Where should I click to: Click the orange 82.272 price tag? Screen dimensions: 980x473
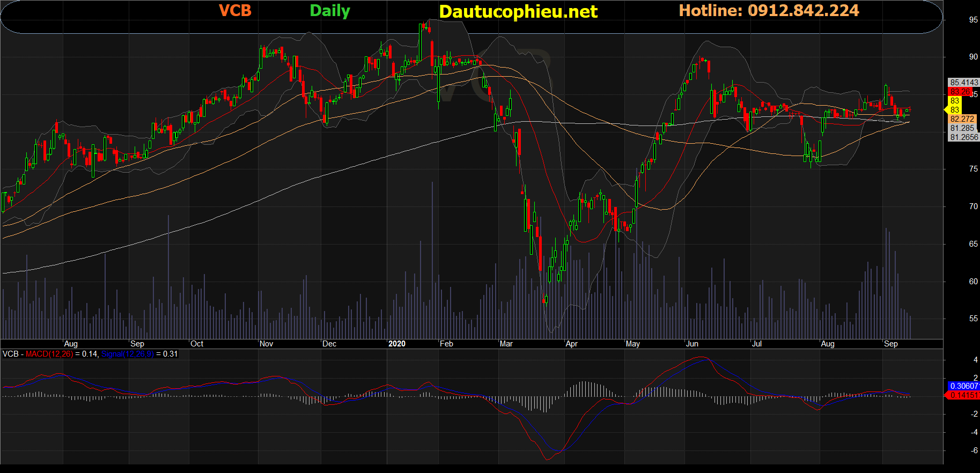pos(962,119)
